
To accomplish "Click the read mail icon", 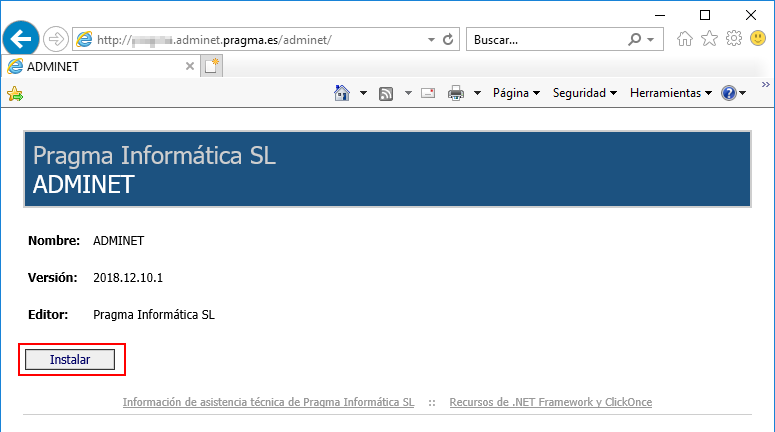I will [428, 93].
